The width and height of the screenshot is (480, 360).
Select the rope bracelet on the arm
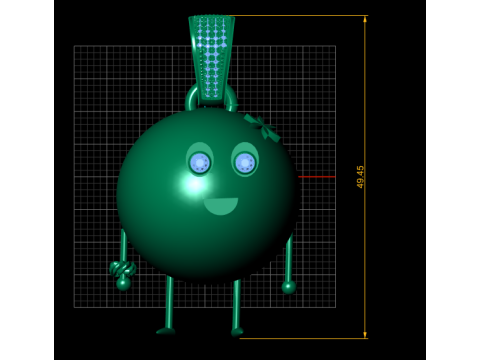123,268
